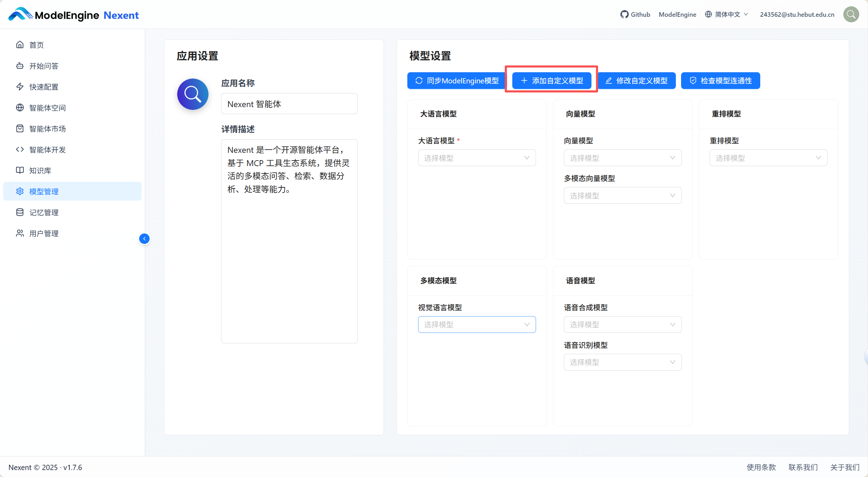The width and height of the screenshot is (868, 477).
Task: Open the 语音识别模型 dropdown
Action: point(622,362)
